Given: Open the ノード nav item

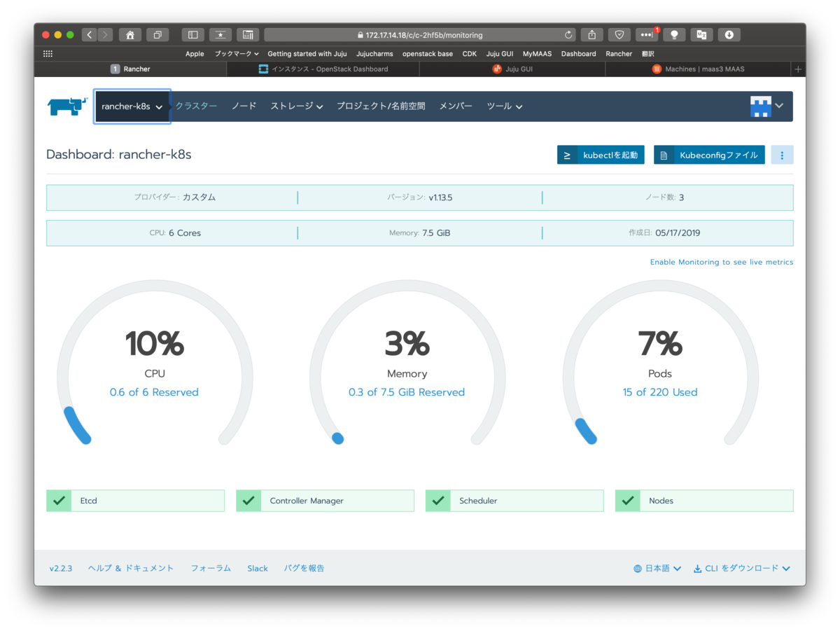Looking at the screenshot, I should pos(244,106).
